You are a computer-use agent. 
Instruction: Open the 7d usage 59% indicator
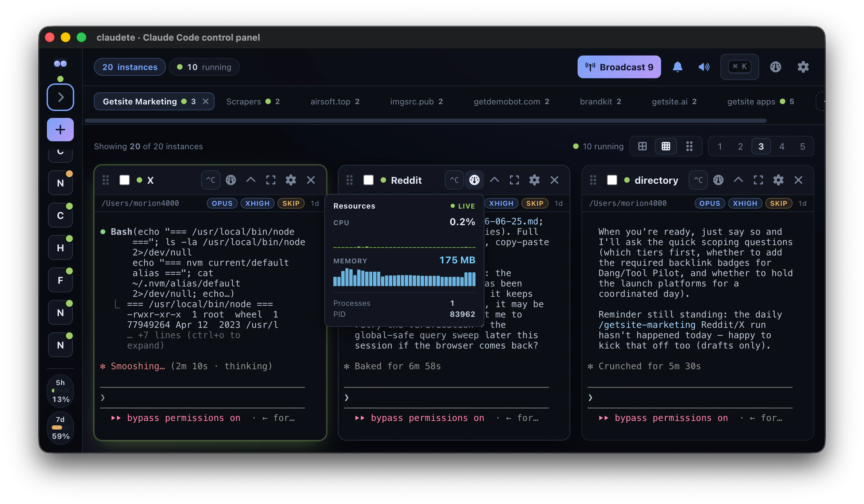pos(60,428)
